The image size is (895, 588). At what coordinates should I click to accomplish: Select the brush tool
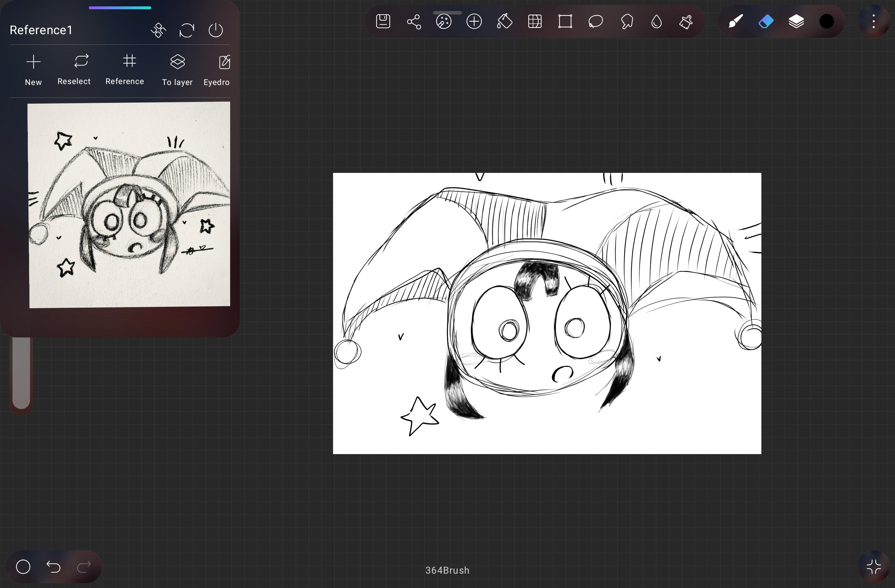pos(735,21)
